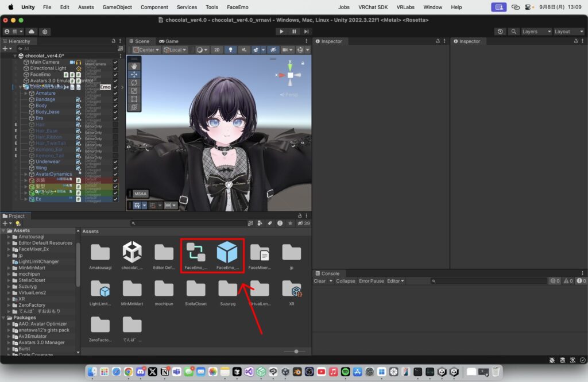Select the FaceEmo prefab cube asset

point(227,253)
